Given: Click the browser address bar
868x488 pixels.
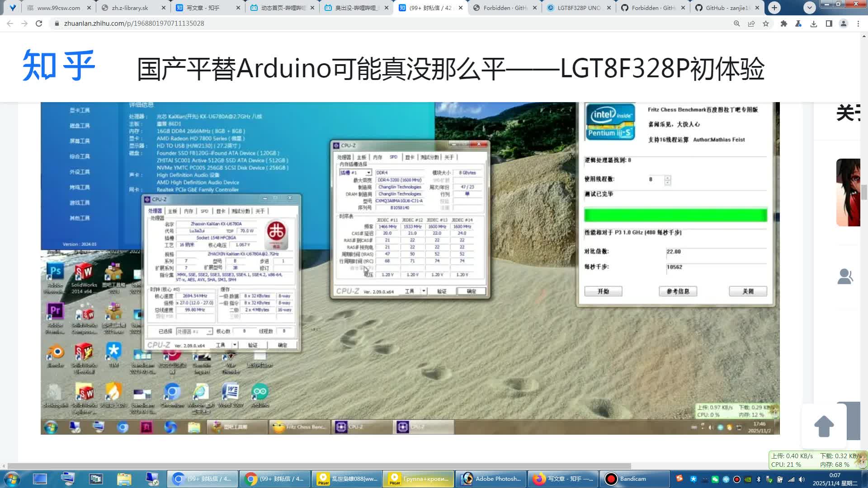Looking at the screenshot, I should 181,23.
